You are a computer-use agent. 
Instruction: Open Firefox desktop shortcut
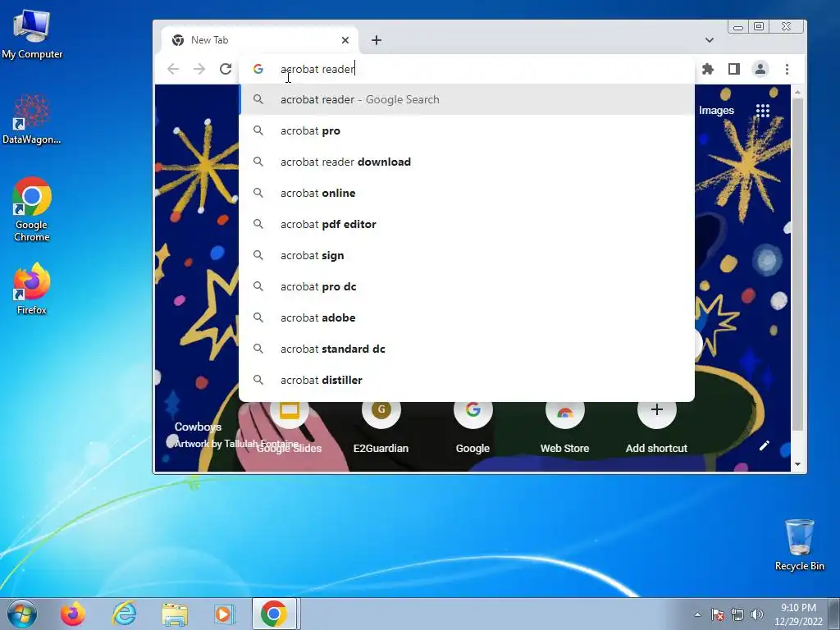coord(32,288)
